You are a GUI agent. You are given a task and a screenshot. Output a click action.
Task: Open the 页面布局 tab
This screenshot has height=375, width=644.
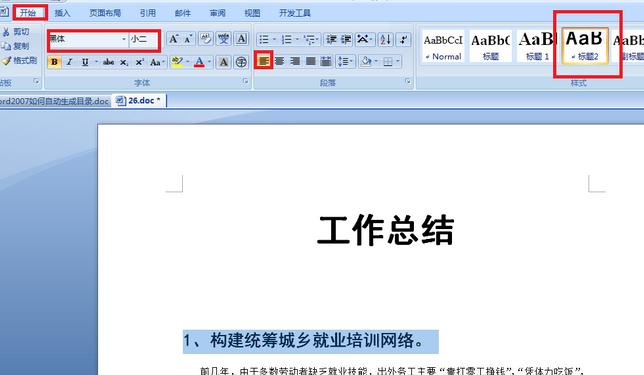[x=105, y=13]
